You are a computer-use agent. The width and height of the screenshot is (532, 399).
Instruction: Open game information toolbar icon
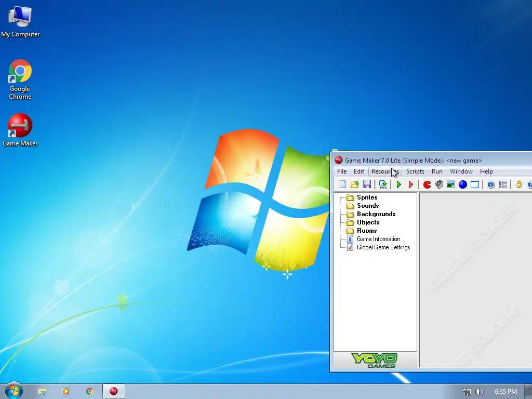[x=491, y=184]
